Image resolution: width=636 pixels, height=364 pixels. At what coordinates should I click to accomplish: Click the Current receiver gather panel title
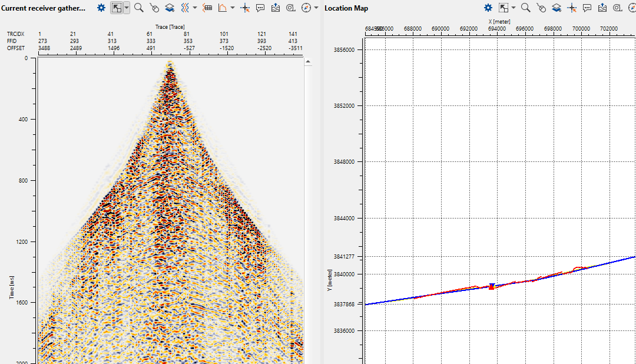[x=42, y=8]
